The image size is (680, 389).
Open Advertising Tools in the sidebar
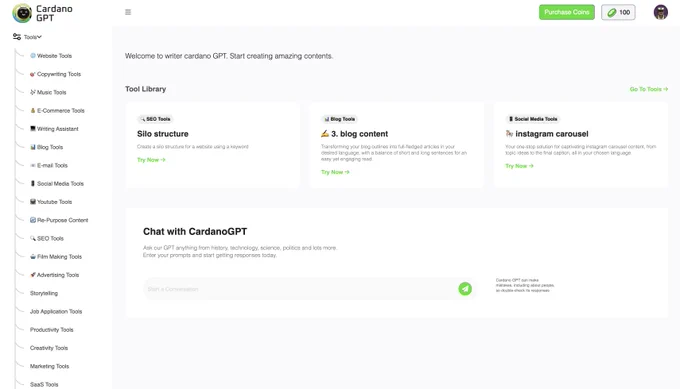(x=55, y=275)
